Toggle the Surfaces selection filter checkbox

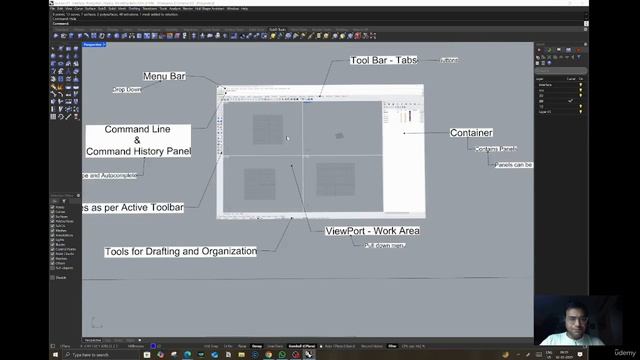(x=53, y=216)
